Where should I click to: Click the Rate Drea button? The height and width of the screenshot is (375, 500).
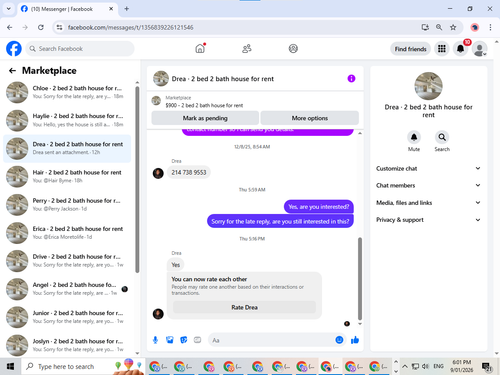tap(244, 307)
